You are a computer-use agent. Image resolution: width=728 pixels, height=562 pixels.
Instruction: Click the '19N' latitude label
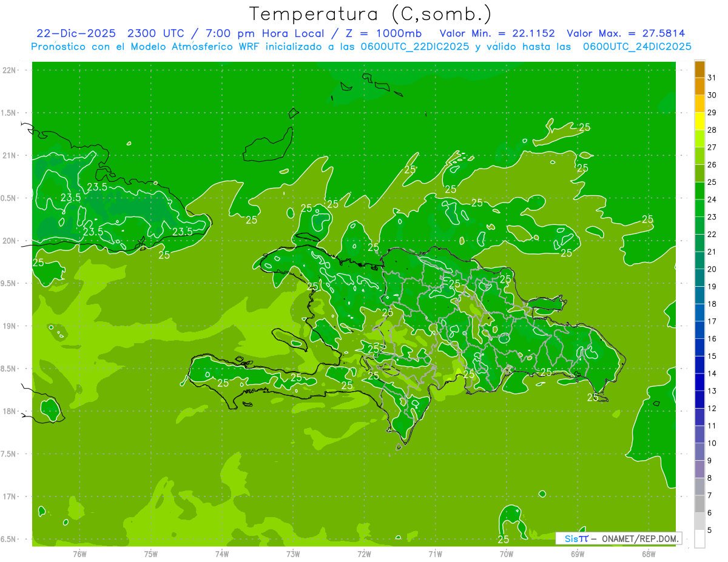[10, 326]
